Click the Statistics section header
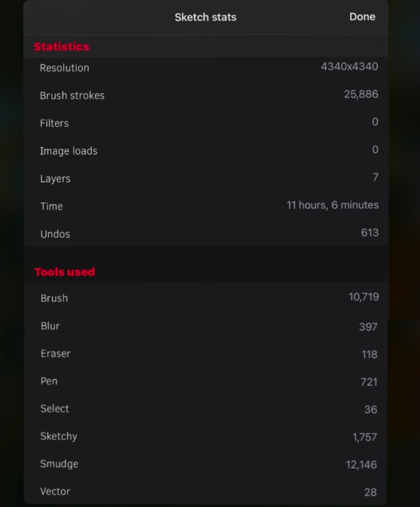Screen dimensions: 420x507 coord(61,47)
